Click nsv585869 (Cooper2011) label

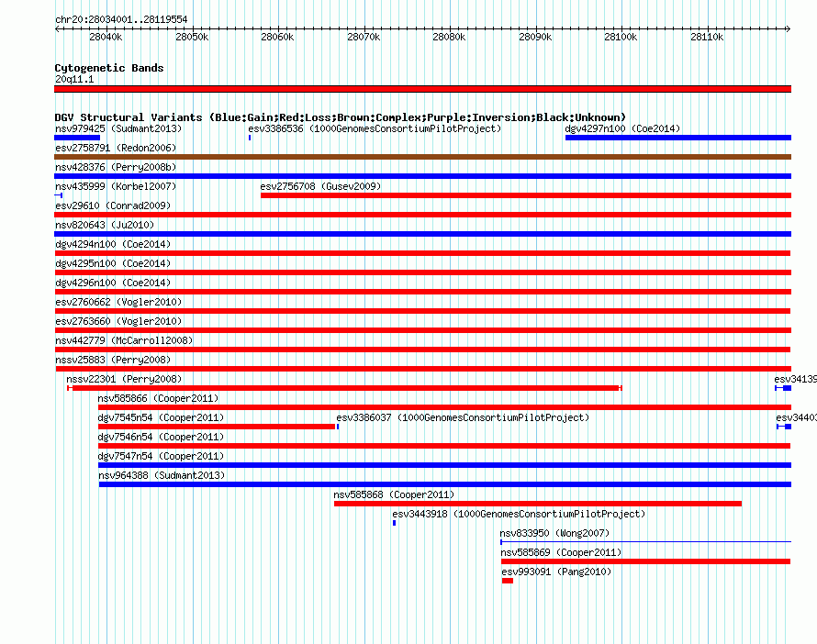tap(561, 552)
